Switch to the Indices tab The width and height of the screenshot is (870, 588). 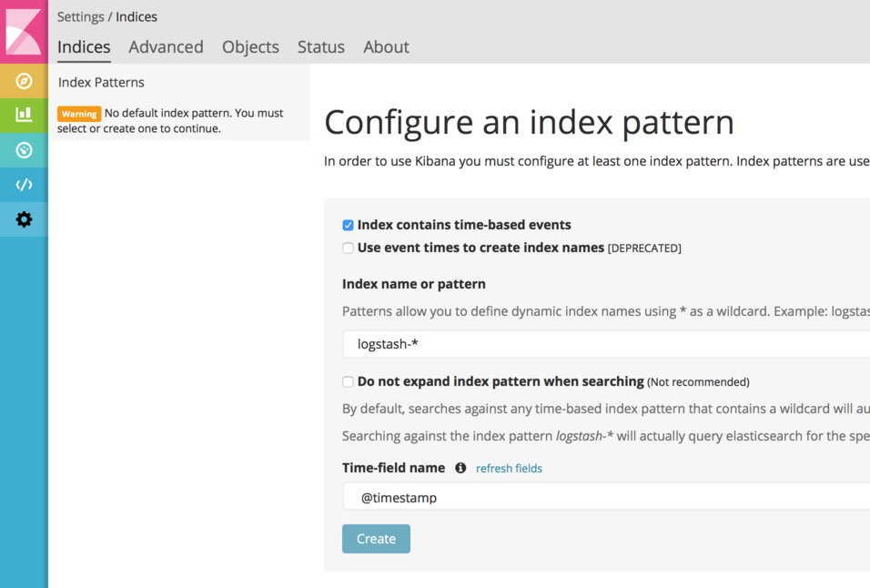point(84,46)
